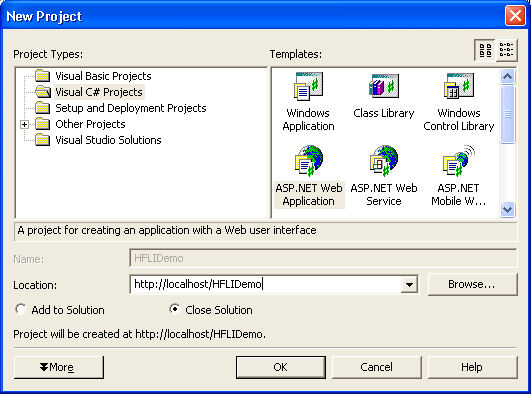
Task: Expand dialog options with the More button
Action: click(59, 367)
